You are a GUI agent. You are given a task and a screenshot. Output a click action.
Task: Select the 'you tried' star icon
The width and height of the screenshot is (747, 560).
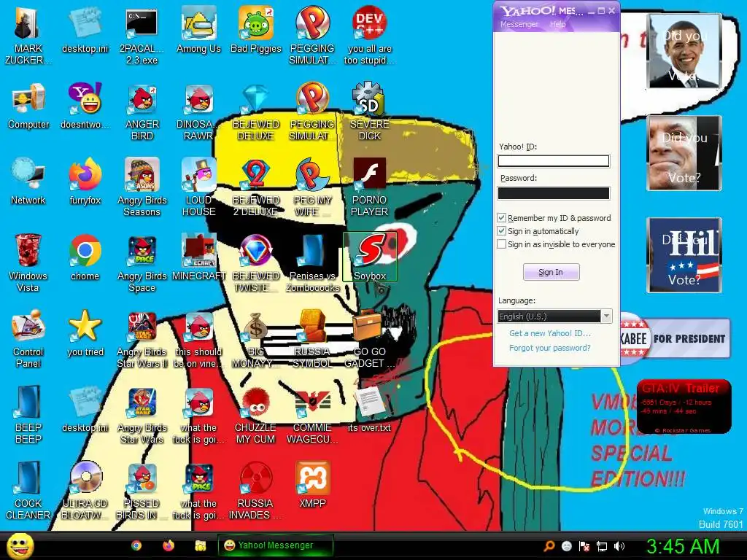tap(85, 333)
